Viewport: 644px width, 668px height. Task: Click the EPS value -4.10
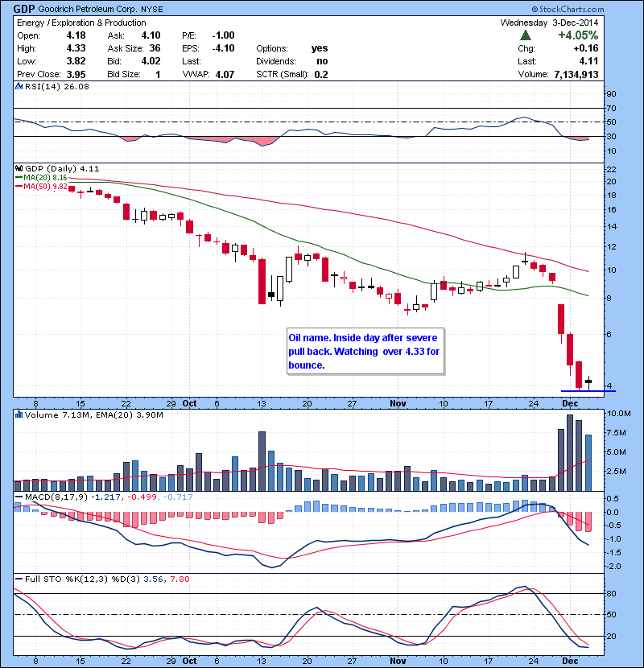point(223,48)
